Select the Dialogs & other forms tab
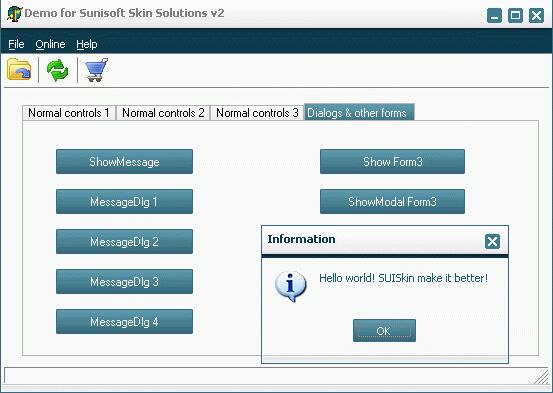553x393 pixels. pyautogui.click(x=359, y=112)
